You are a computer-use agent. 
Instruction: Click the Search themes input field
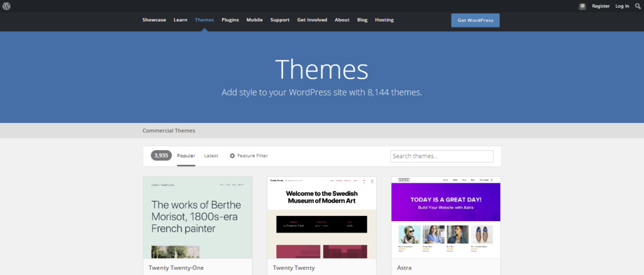coord(441,156)
